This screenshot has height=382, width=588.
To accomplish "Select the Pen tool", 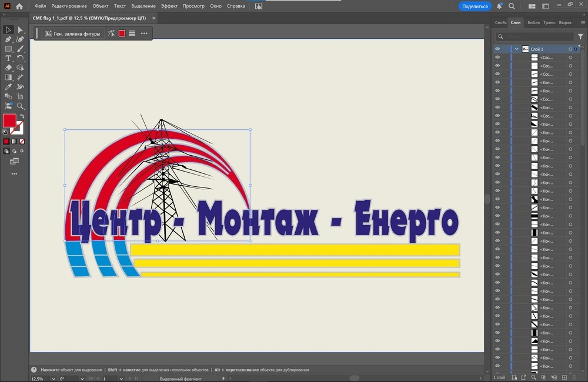I will [9, 39].
